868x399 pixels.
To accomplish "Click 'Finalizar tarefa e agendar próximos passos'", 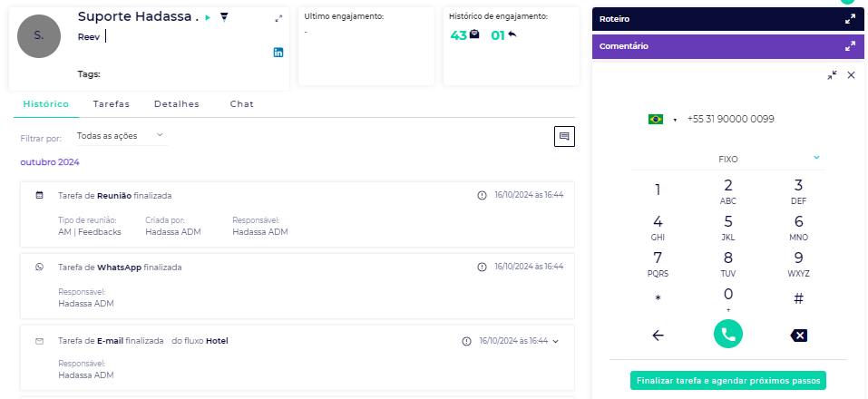I will point(727,381).
